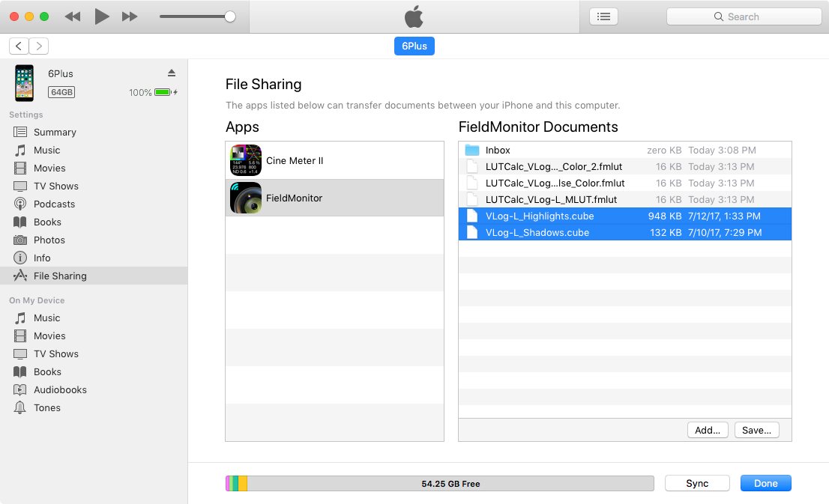Click the Add... button
829x504 pixels.
(x=708, y=430)
